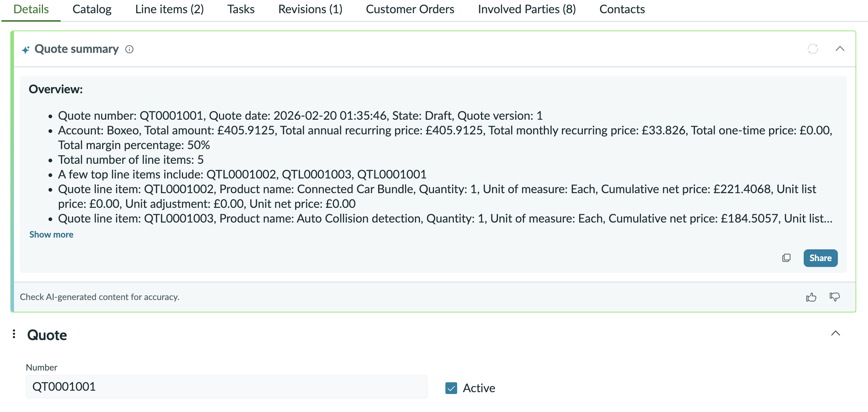Click the Auto Collision detection line item text
This screenshot has height=412, width=868.
point(445,218)
